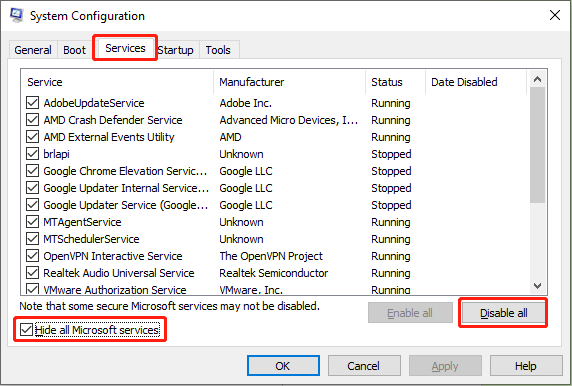Image resolution: width=572 pixels, height=386 pixels.
Task: Confirm with the OK button
Action: [283, 366]
